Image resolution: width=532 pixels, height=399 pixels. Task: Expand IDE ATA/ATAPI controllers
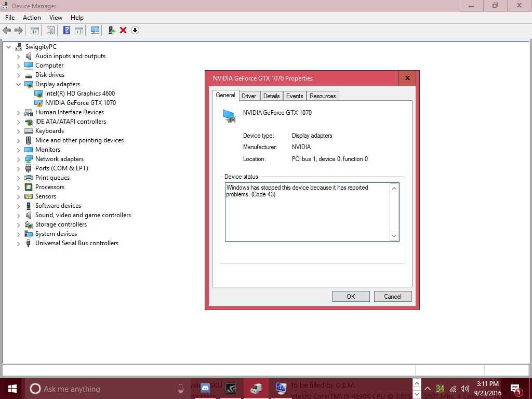click(x=19, y=122)
